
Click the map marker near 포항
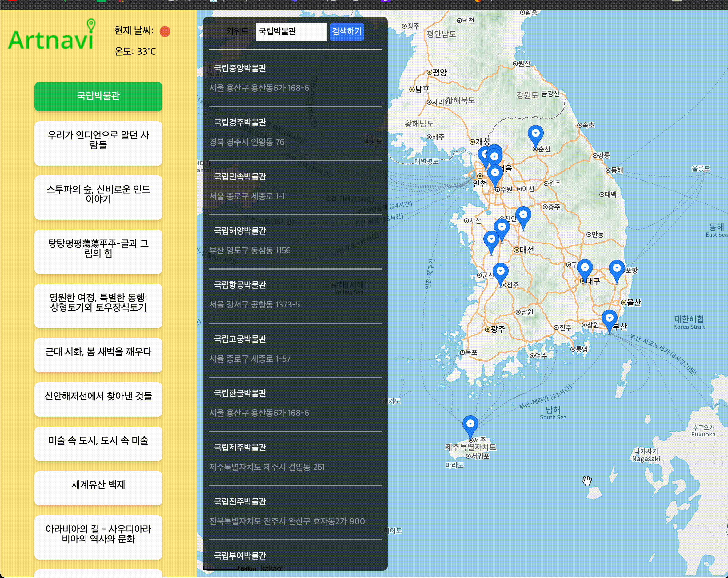617,269
